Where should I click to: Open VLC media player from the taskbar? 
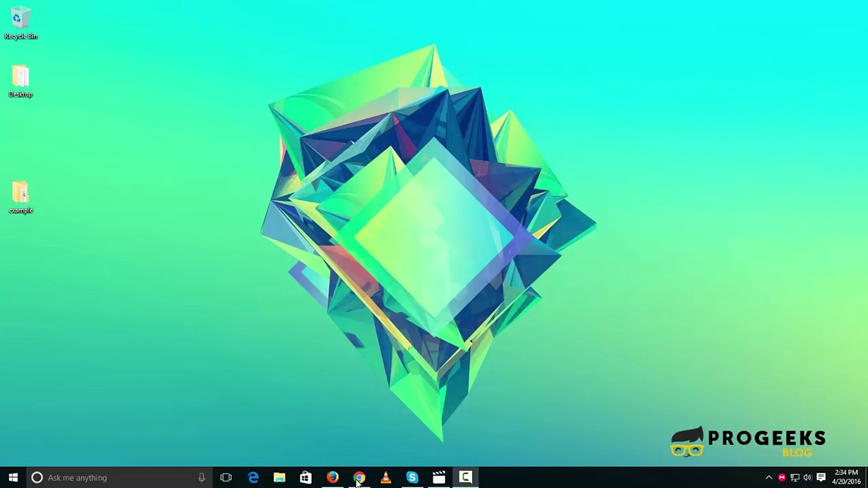point(386,477)
